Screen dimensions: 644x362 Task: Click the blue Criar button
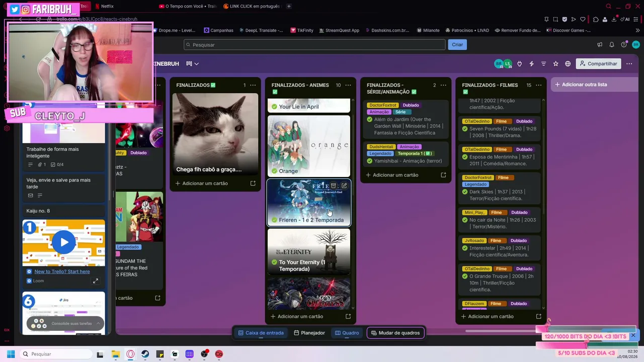[457, 45]
